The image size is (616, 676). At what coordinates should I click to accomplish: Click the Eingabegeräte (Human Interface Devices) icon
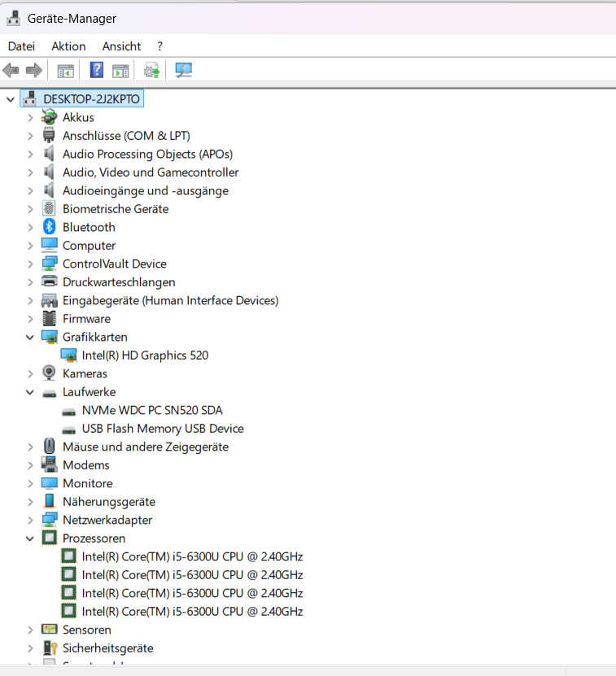click(49, 300)
